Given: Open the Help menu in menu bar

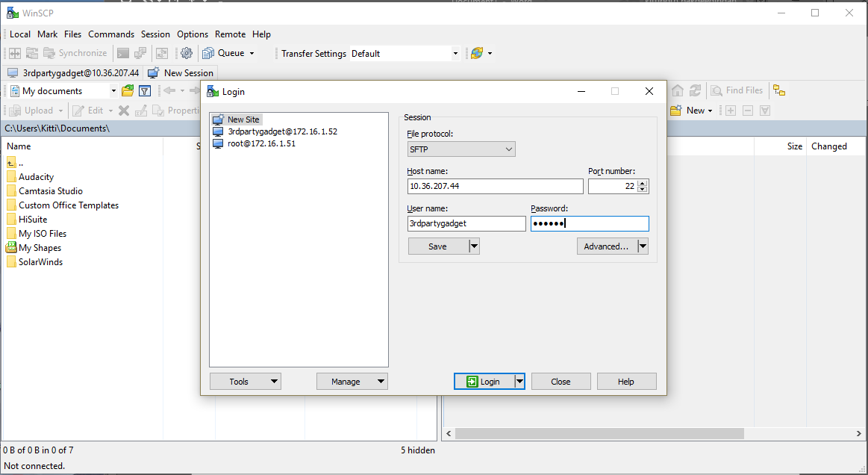Looking at the screenshot, I should click(261, 34).
